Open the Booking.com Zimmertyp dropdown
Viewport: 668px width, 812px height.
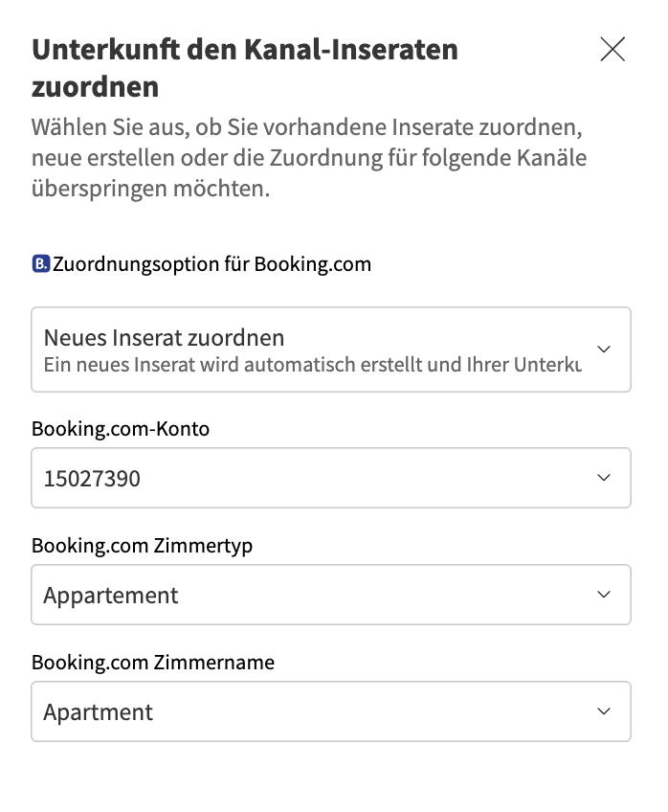[x=316, y=595]
